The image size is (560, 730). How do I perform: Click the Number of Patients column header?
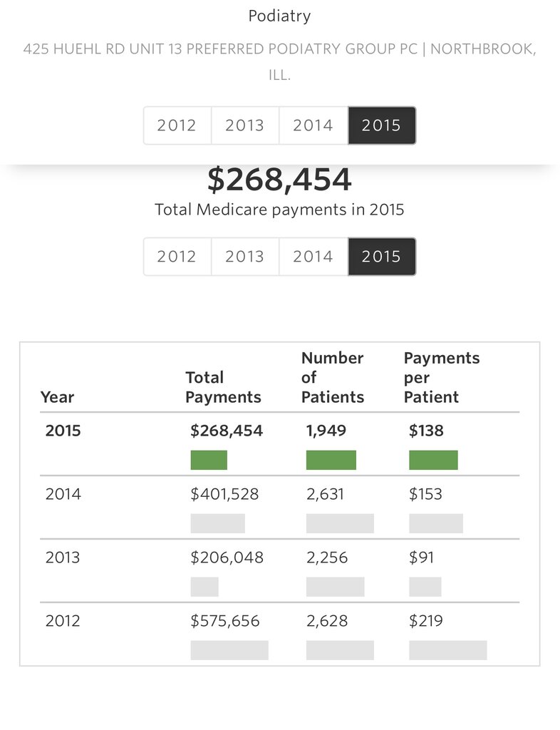pos(333,378)
